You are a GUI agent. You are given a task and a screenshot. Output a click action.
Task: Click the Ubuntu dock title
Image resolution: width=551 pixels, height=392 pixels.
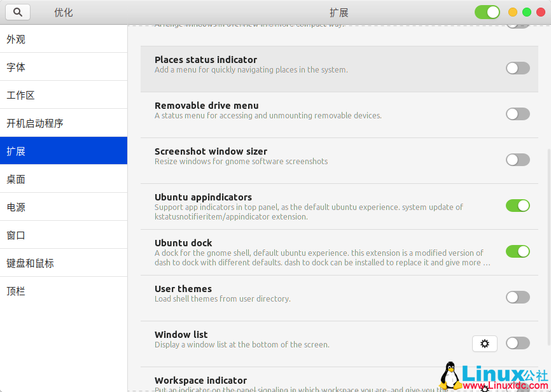coord(183,243)
